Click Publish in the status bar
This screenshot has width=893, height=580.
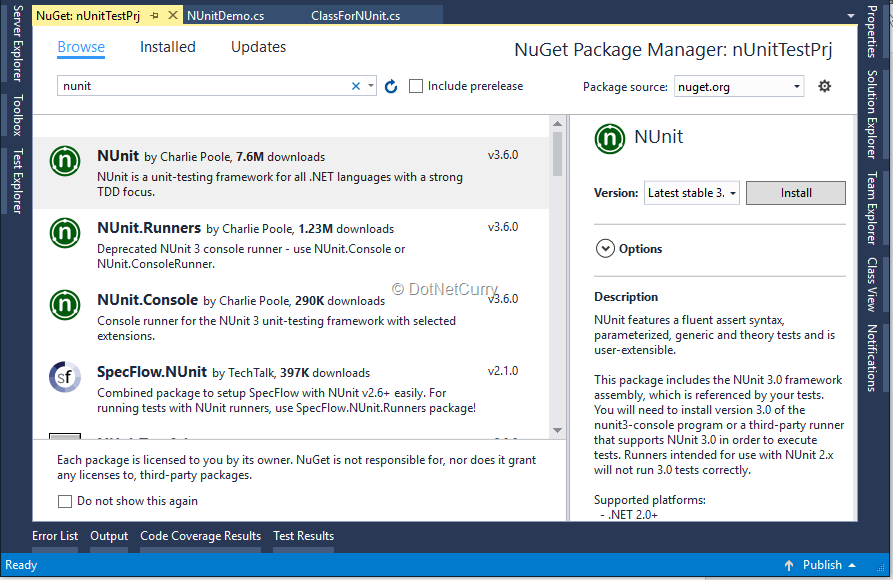pos(822,565)
